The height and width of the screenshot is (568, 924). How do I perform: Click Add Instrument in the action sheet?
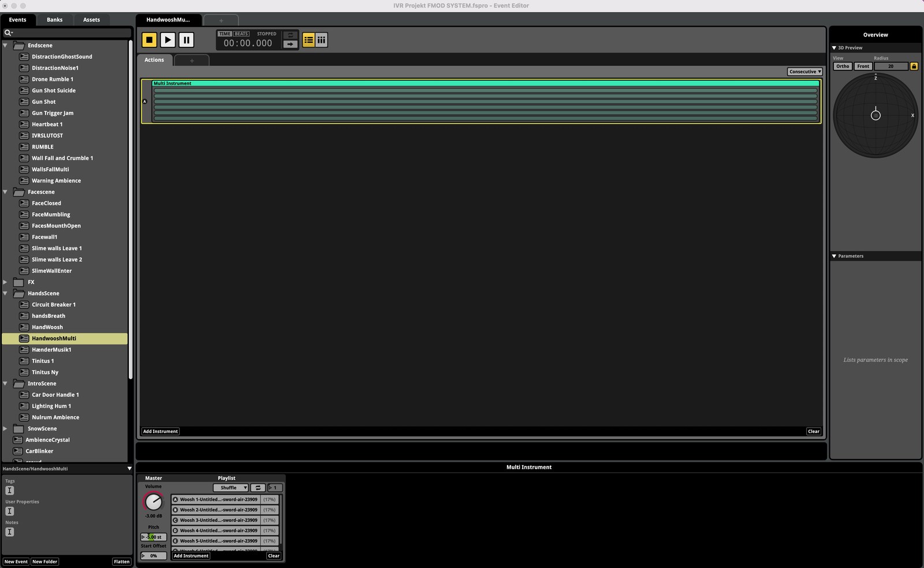coord(161,432)
